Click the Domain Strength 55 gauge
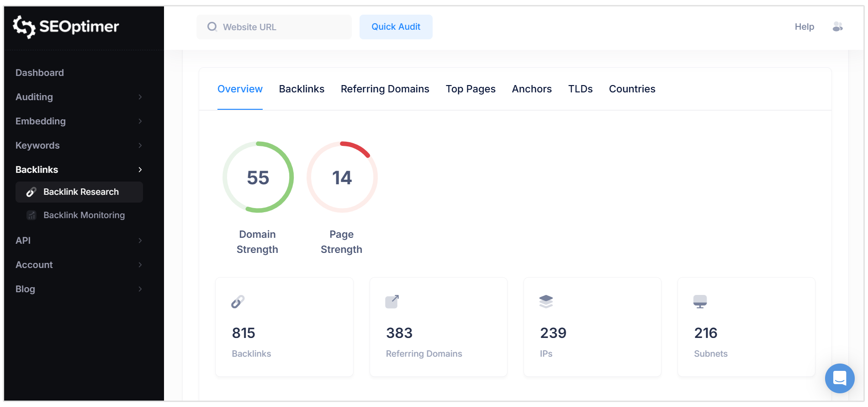The height and width of the screenshot is (407, 868). tap(258, 177)
